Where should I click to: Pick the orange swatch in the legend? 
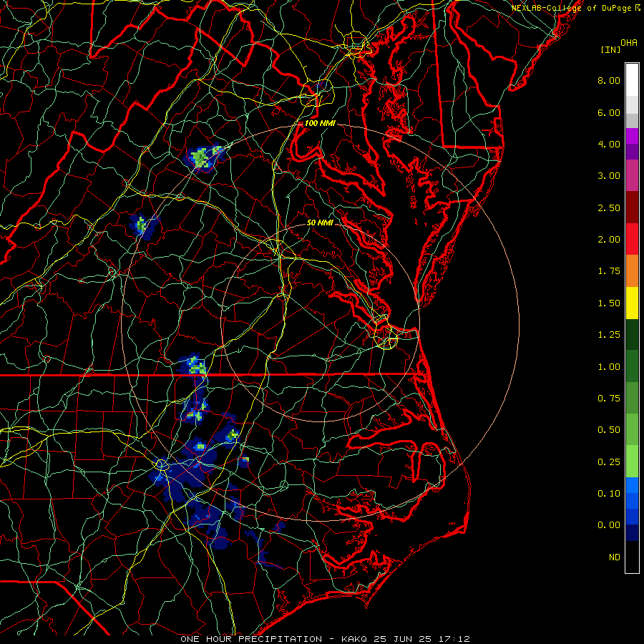tap(632, 271)
